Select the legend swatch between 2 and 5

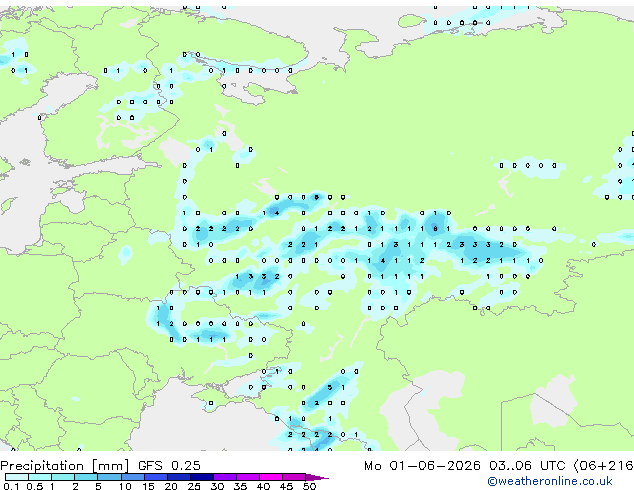(x=86, y=477)
